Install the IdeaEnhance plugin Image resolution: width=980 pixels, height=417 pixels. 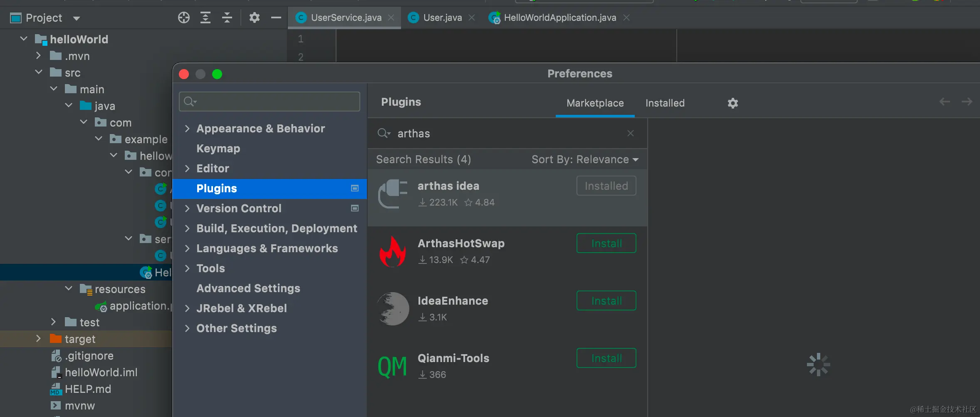(606, 300)
